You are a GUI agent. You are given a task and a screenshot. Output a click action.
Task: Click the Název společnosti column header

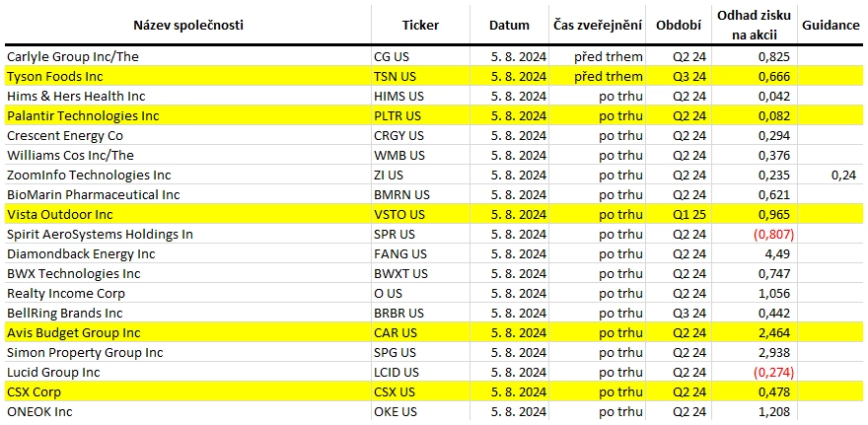[188, 25]
